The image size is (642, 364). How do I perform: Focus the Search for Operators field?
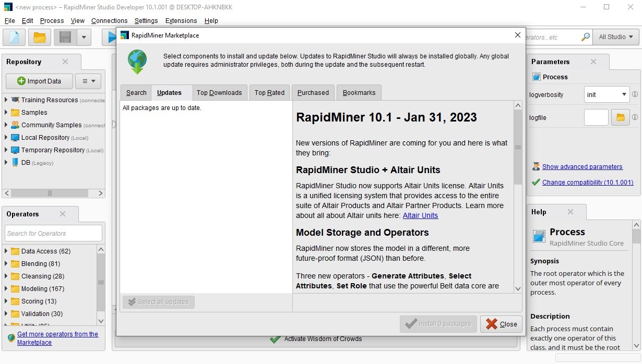pyautogui.click(x=54, y=233)
